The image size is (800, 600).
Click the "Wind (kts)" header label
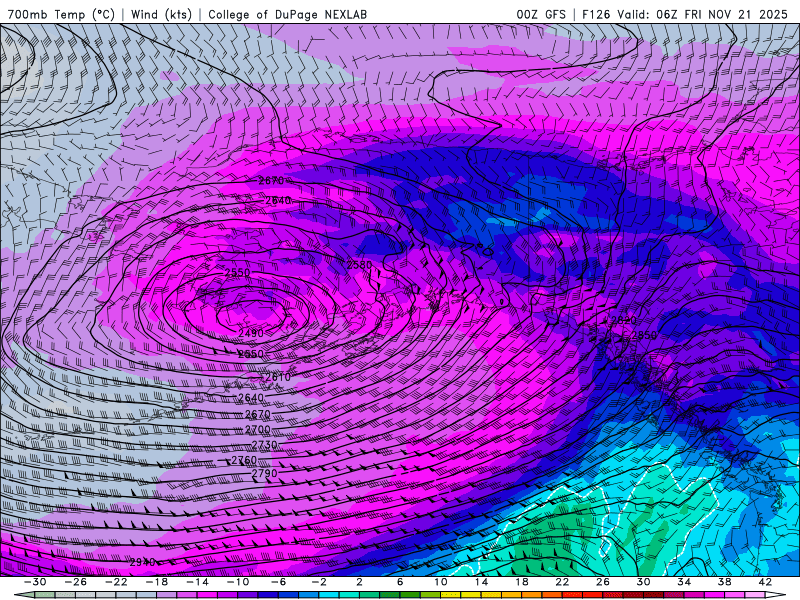coord(161,14)
